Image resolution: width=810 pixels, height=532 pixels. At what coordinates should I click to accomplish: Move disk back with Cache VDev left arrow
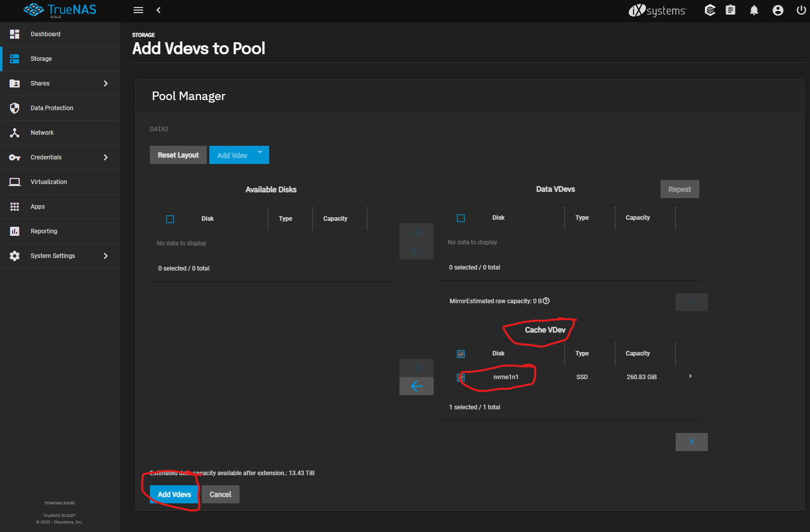tap(416, 386)
